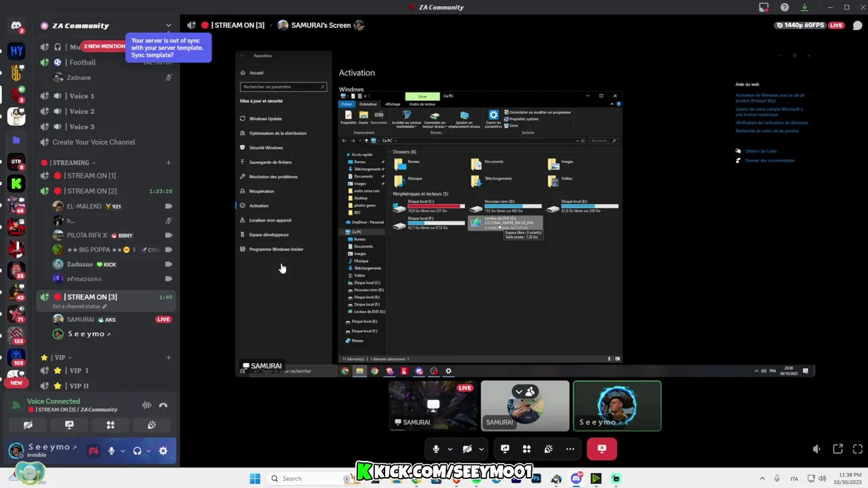The height and width of the screenshot is (488, 868).
Task: Open Seeymo user profile panel
Action: click(44, 451)
